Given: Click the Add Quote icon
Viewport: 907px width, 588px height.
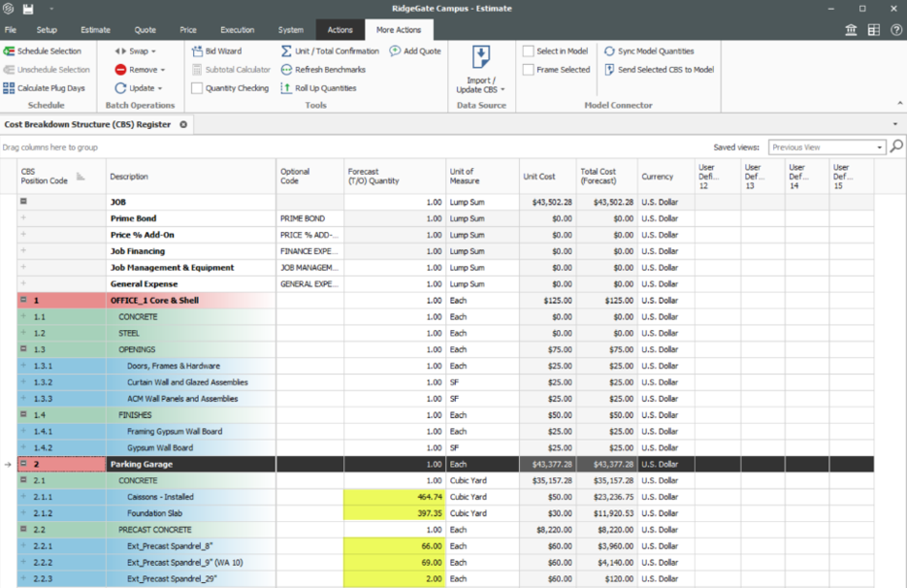Looking at the screenshot, I should click(x=396, y=51).
